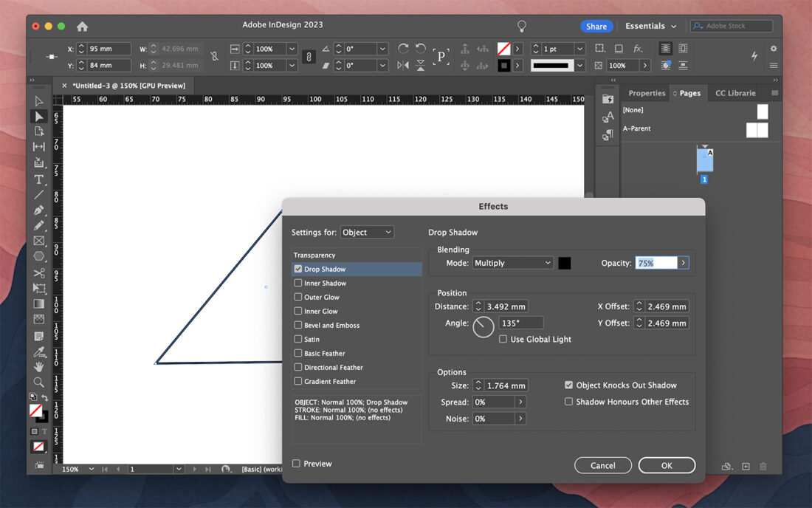
Task: Select the Gradient Swatch tool
Action: [x=39, y=303]
